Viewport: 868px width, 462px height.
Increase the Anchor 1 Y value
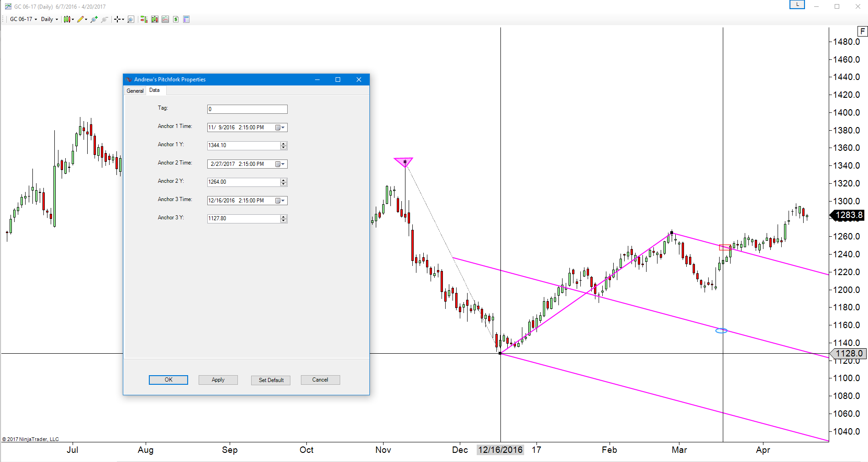pyautogui.click(x=284, y=143)
